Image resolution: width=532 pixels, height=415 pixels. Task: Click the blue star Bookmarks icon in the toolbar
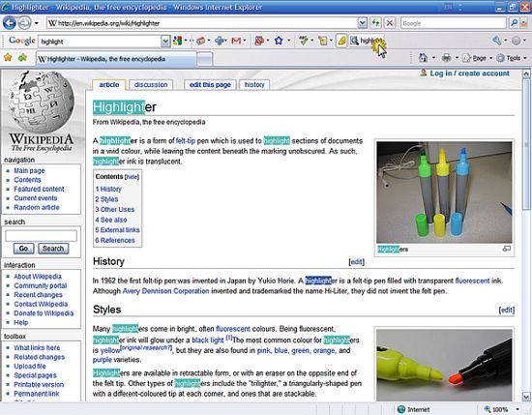tap(279, 41)
